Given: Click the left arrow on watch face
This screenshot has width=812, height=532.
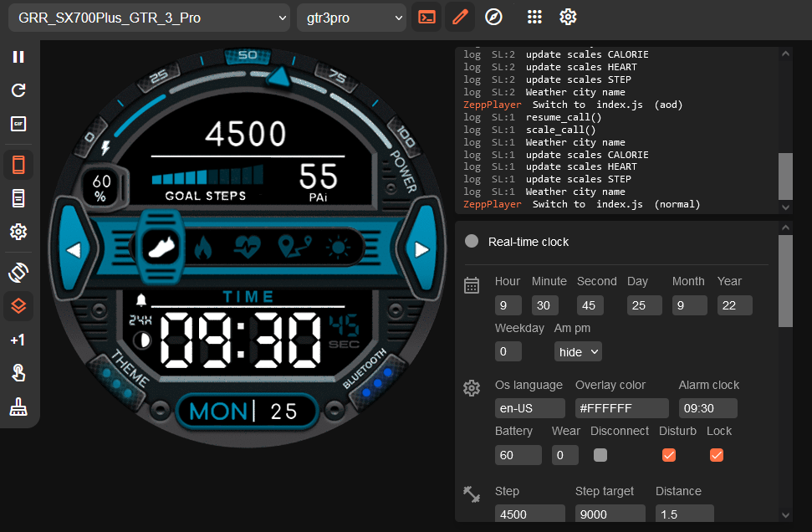Looking at the screenshot, I should [x=74, y=249].
